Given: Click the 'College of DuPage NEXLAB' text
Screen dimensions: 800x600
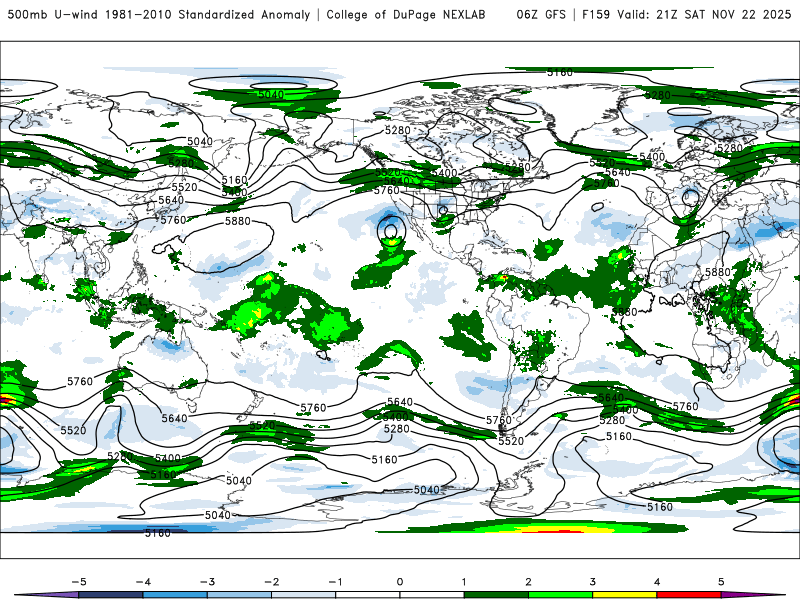Looking at the screenshot, I should tap(406, 14).
